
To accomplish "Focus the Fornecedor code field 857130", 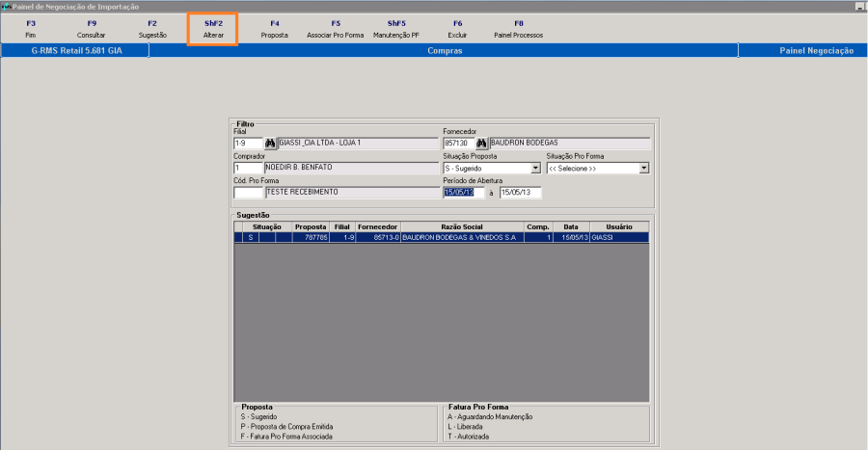I will point(459,144).
